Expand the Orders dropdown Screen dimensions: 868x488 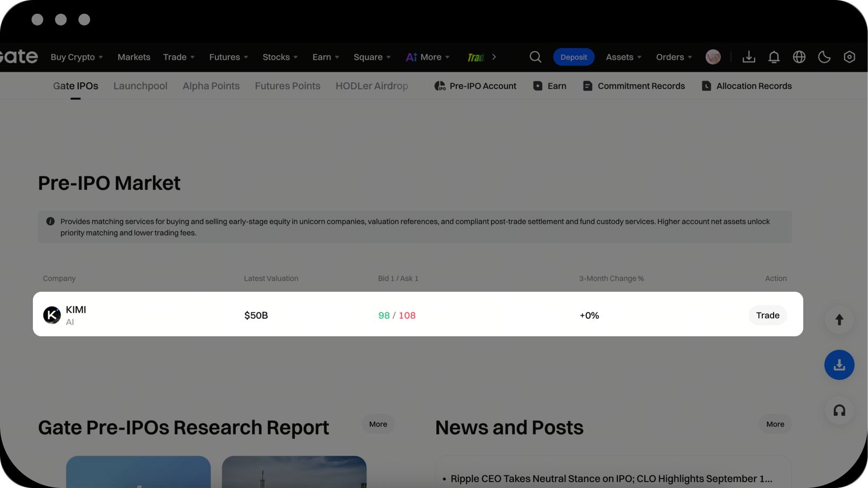[674, 57]
